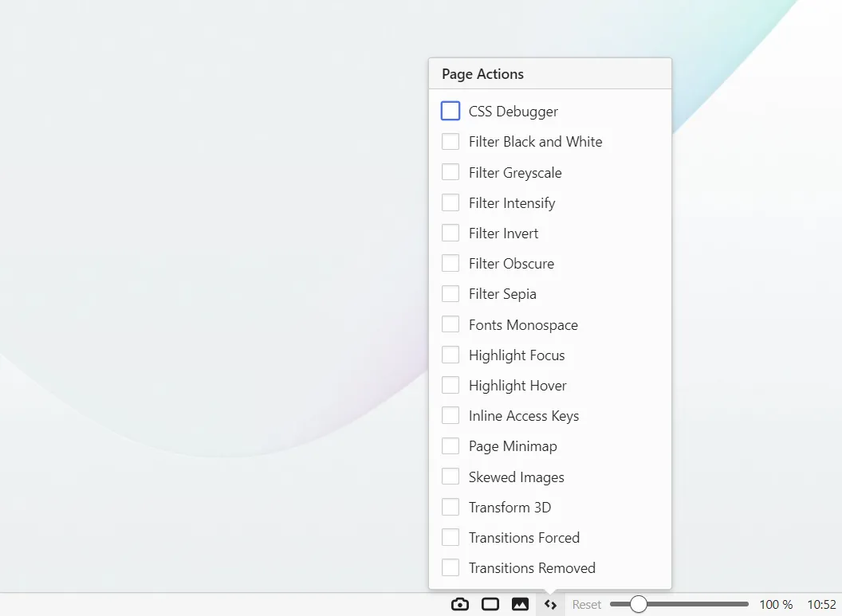Enable Transform 3D checkbox
Viewport: 842px width, 616px height.
pos(451,507)
